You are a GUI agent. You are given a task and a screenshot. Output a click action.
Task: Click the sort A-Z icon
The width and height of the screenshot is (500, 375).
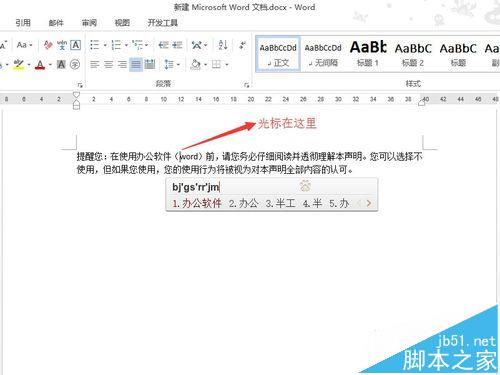[223, 45]
